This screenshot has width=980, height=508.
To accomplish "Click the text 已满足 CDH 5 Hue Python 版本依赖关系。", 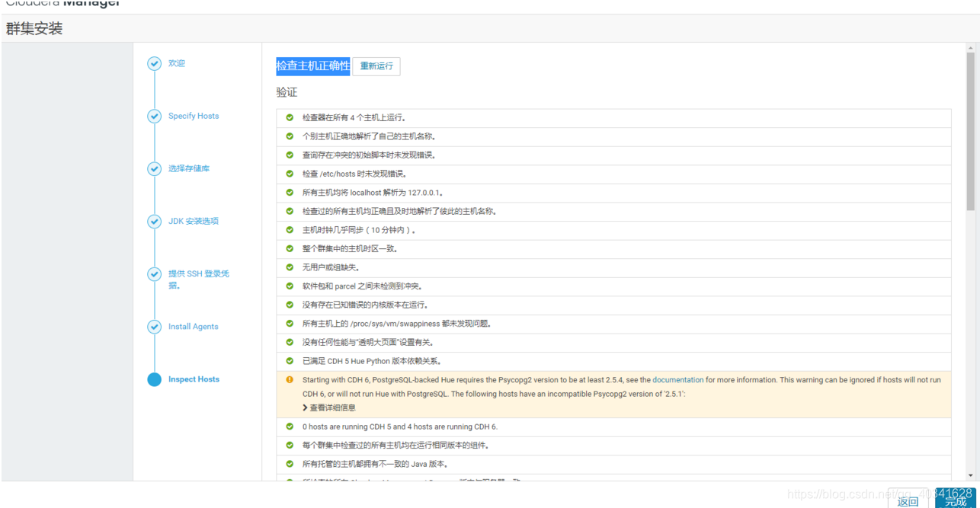I will click(372, 361).
